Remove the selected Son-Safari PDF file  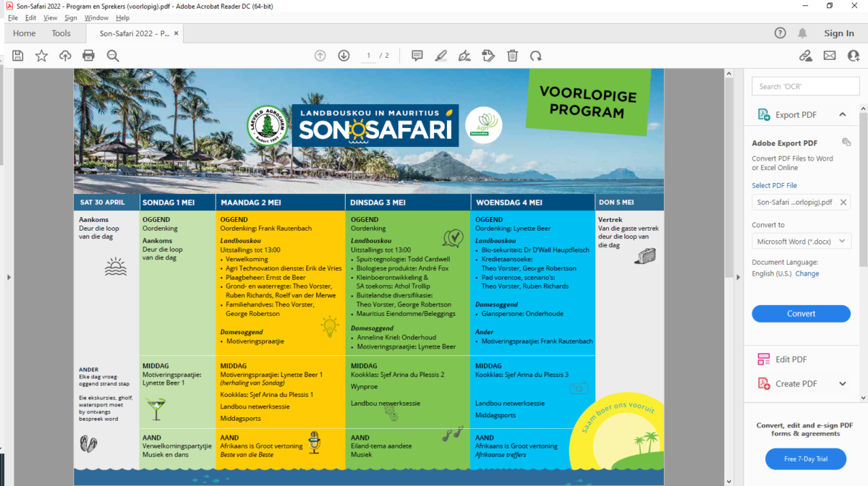coord(843,202)
